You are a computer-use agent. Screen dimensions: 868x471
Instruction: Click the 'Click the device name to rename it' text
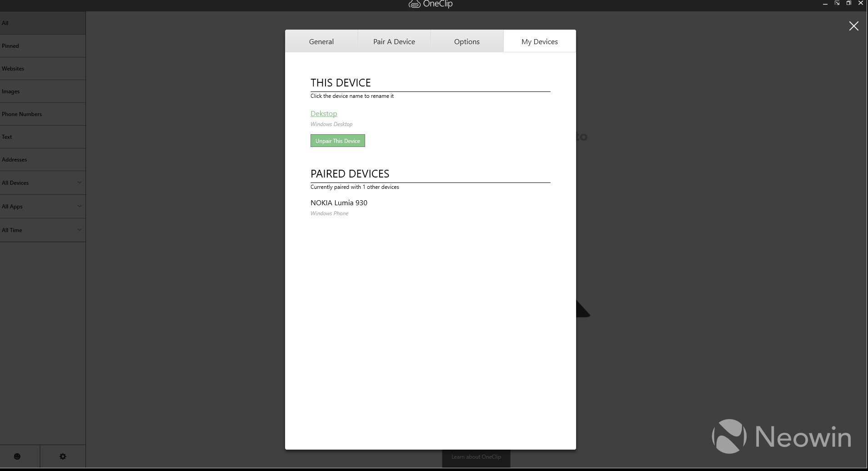[352, 96]
